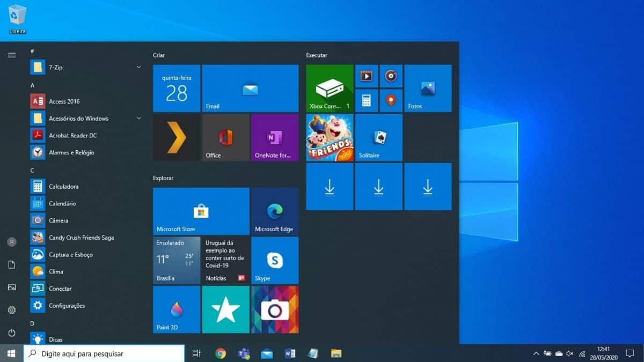Image resolution: width=644 pixels, height=362 pixels.
Task: Open the quinta-feira 28 calendar tile
Action: pyautogui.click(x=177, y=88)
